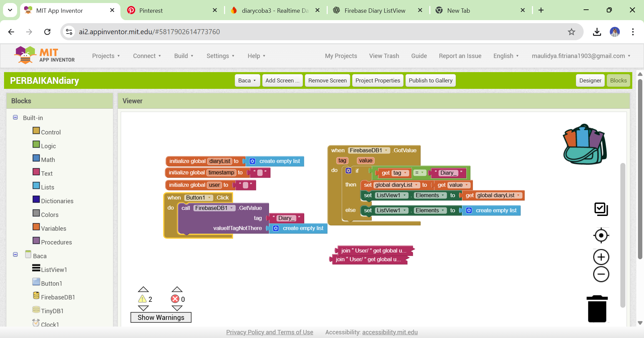The image size is (644, 338).
Task: Select the Control blocks color swatch
Action: tap(36, 131)
